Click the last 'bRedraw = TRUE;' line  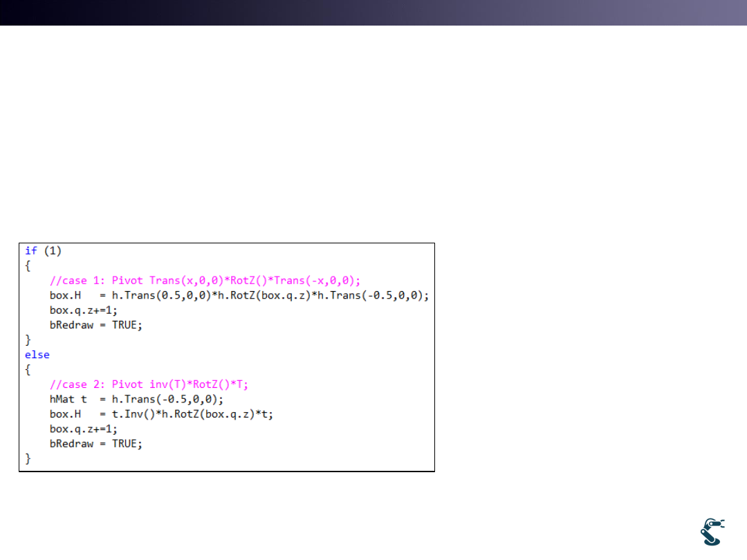pyautogui.click(x=95, y=444)
